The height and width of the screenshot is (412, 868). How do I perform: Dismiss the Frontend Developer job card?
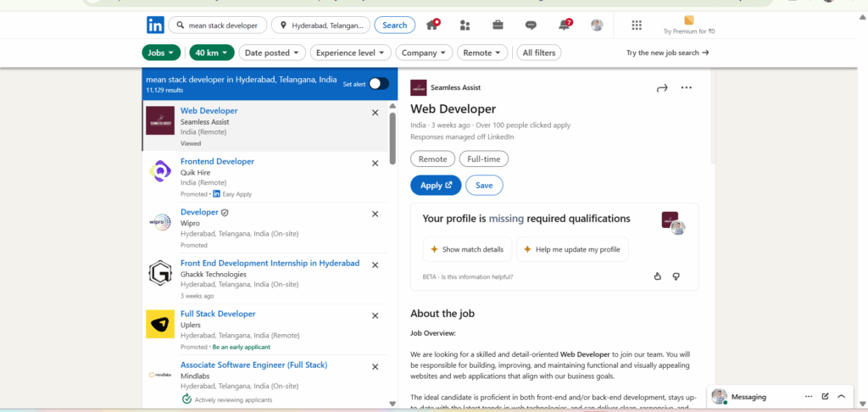pyautogui.click(x=375, y=164)
